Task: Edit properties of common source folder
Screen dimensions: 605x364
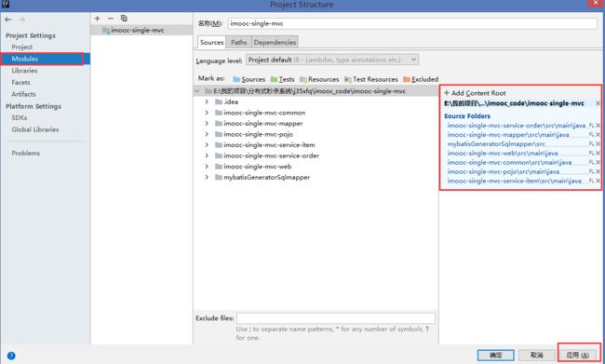Action: coord(591,163)
